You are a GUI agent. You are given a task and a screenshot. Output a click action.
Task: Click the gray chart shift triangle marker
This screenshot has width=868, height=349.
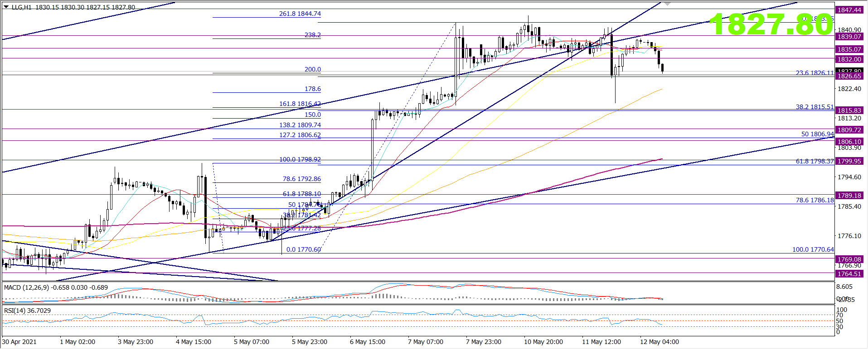tap(667, 4)
